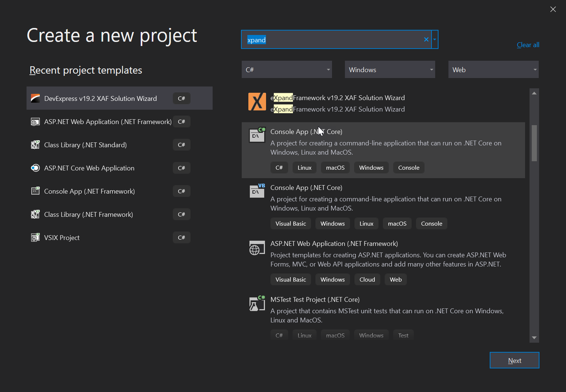Click the Next button
The height and width of the screenshot is (392, 566).
(x=514, y=360)
